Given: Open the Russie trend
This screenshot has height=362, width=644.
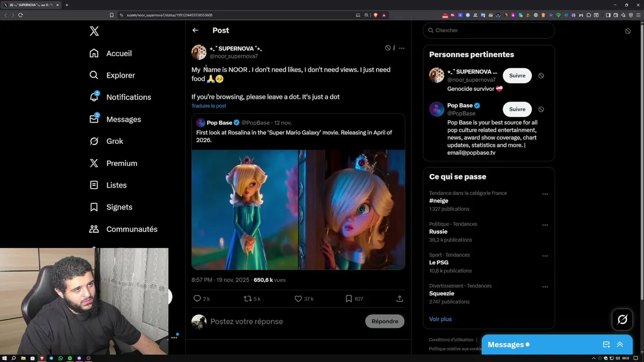Looking at the screenshot, I should pyautogui.click(x=438, y=232).
